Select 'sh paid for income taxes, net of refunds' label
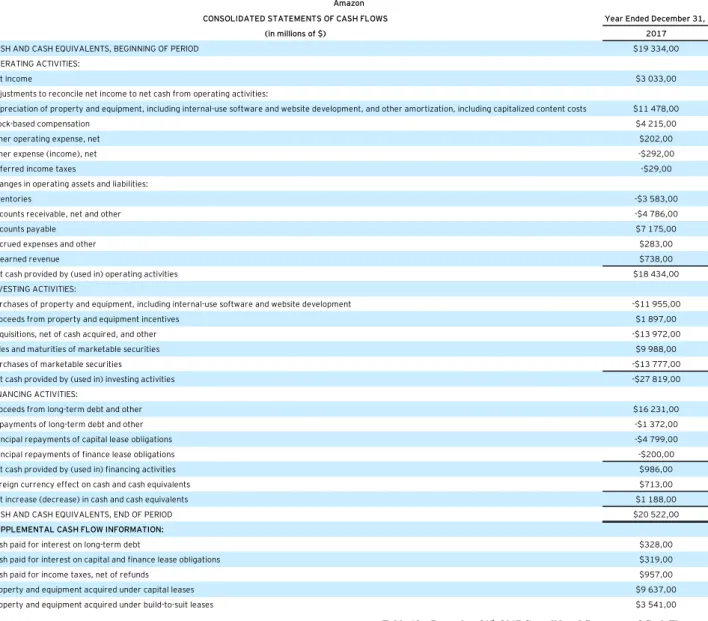This screenshot has height=621, width=708. click(x=75, y=574)
